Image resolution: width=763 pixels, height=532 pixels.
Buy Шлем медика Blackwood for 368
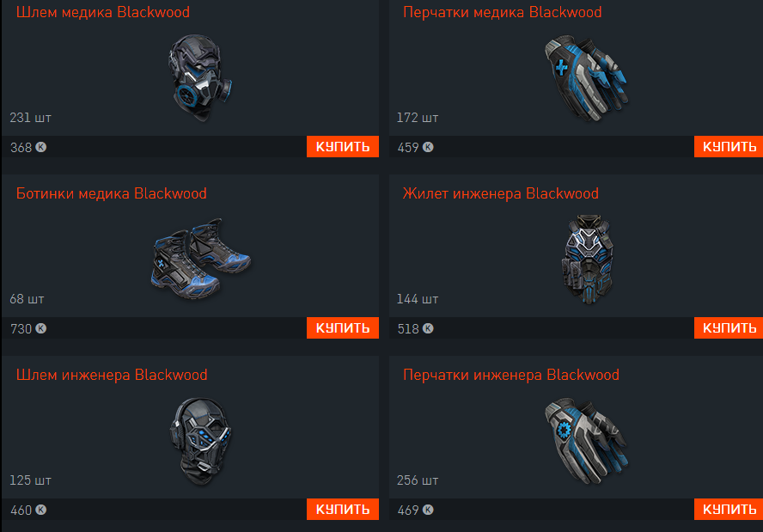pyautogui.click(x=343, y=146)
